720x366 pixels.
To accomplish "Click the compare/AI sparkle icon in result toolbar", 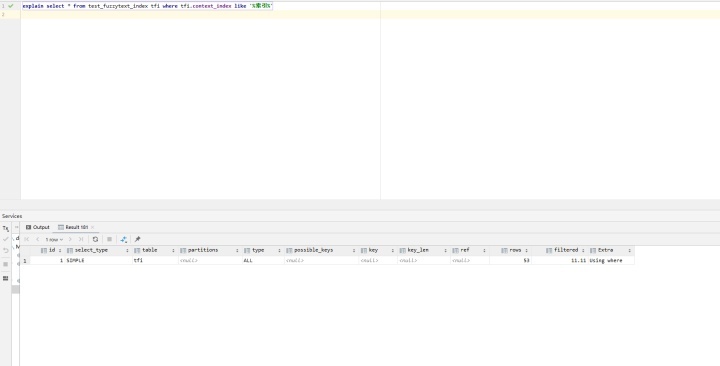I will [124, 239].
